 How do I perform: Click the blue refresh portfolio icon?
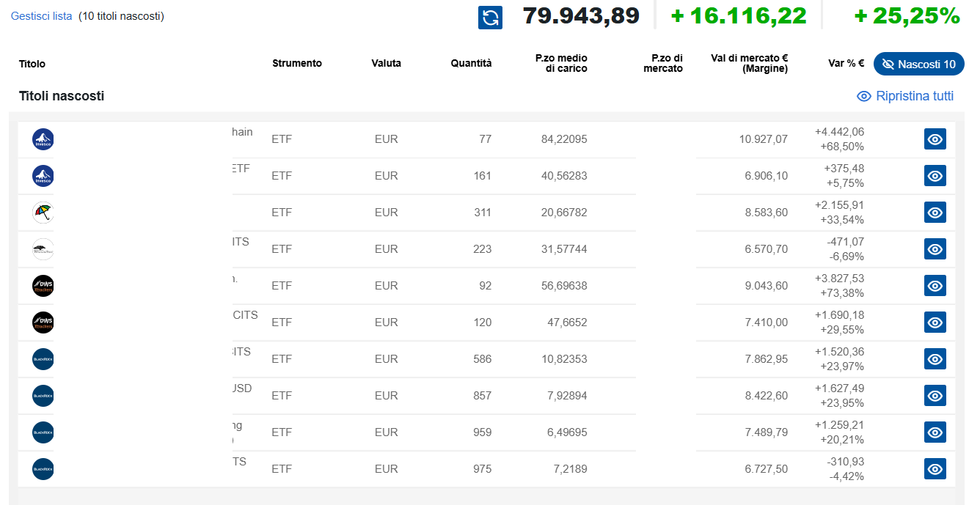point(490,18)
